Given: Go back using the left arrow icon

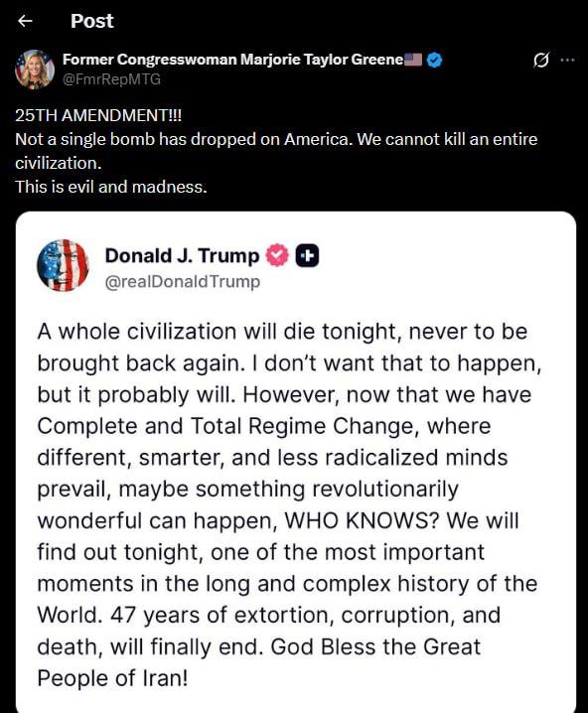Looking at the screenshot, I should click(25, 21).
